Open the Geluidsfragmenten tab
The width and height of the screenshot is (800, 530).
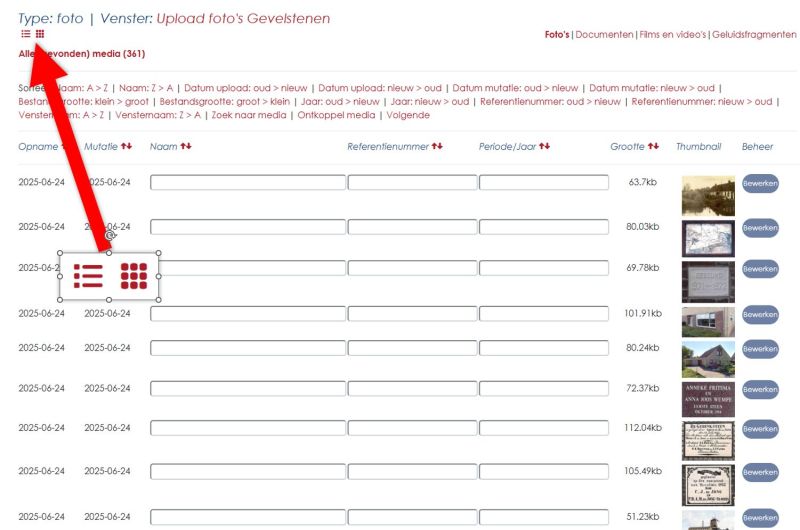754,35
